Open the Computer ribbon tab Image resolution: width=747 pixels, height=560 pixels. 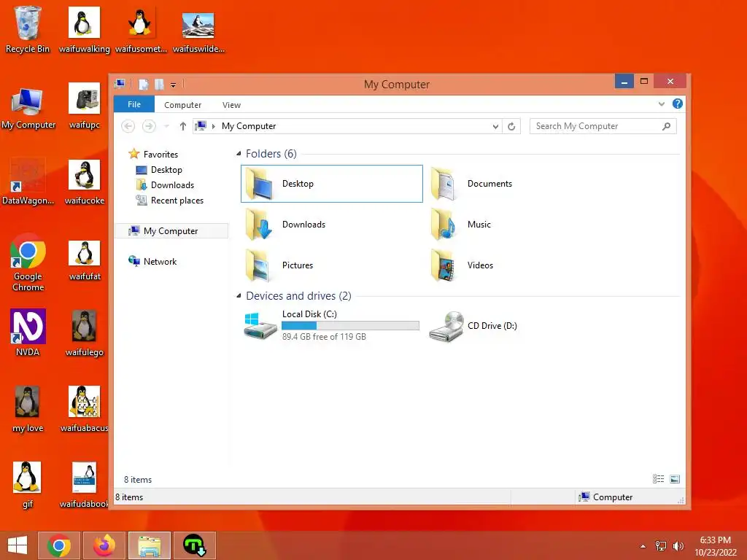(183, 105)
